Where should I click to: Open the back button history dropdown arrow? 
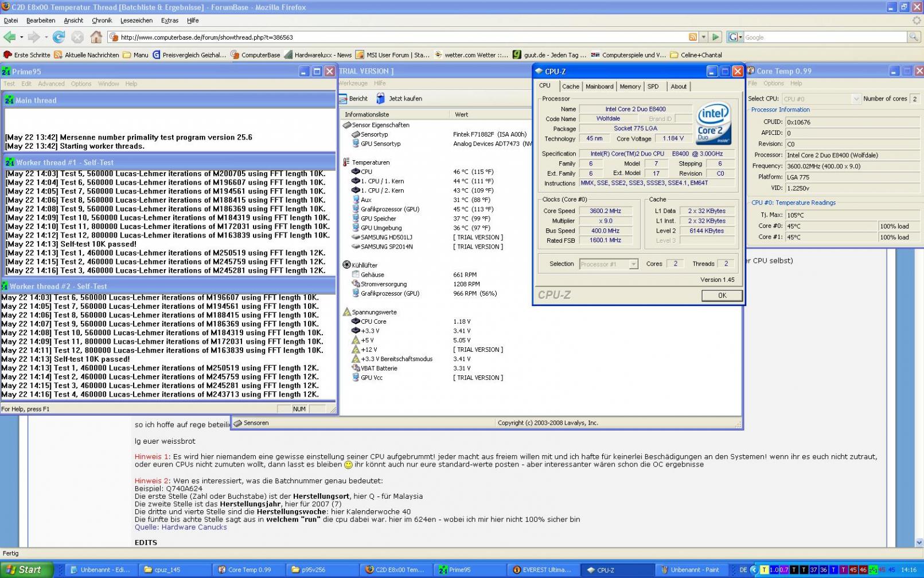21,37
